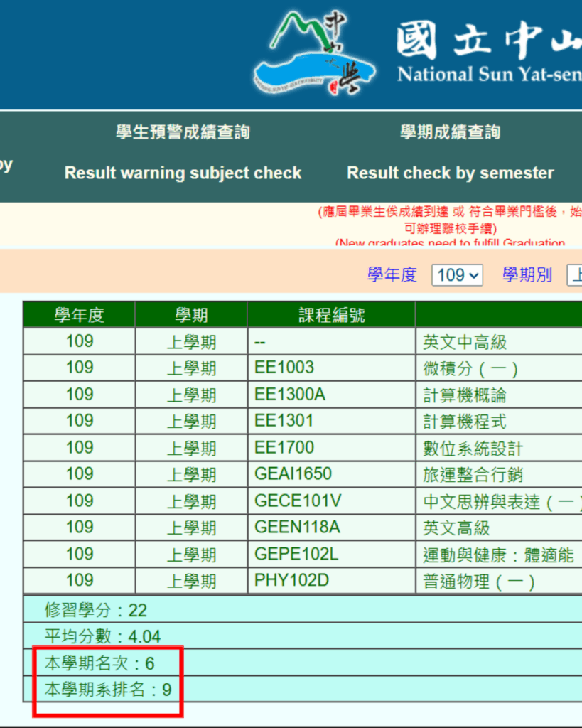Image resolution: width=582 pixels, height=728 pixels.
Task: Click the 平均分數：4.04 summary row
Action: point(102,636)
